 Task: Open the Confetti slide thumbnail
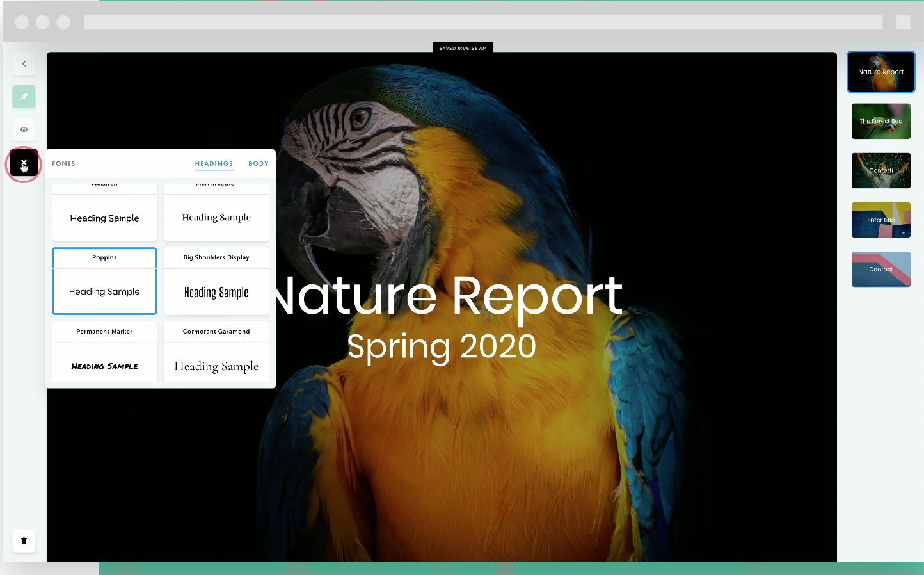point(881,170)
